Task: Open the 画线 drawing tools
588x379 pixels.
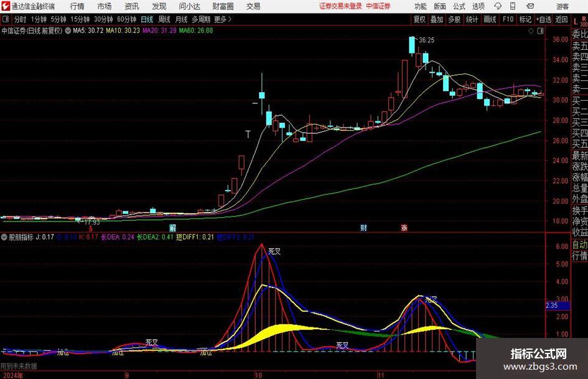Action: click(490, 19)
